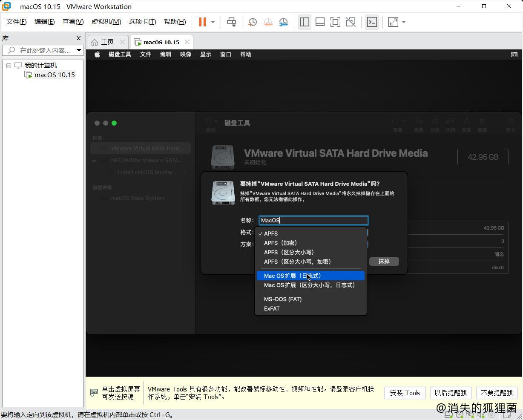Click the Unity mode toolbar icon

click(x=351, y=22)
